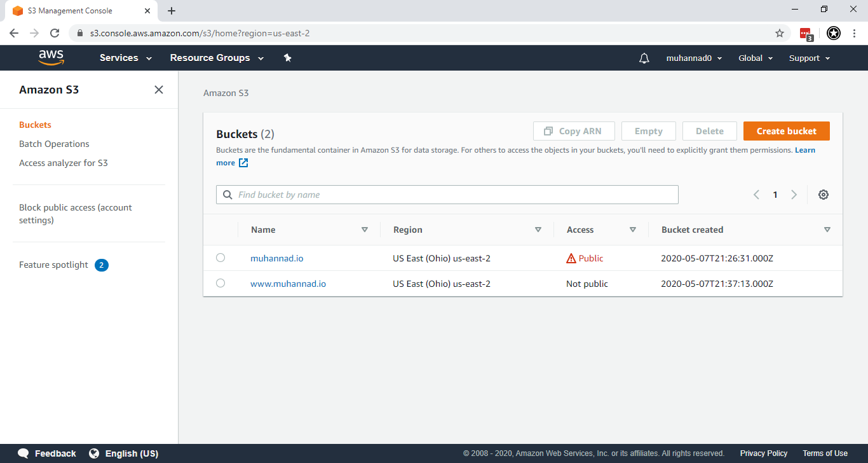Reload the page in browser

pos(55,33)
